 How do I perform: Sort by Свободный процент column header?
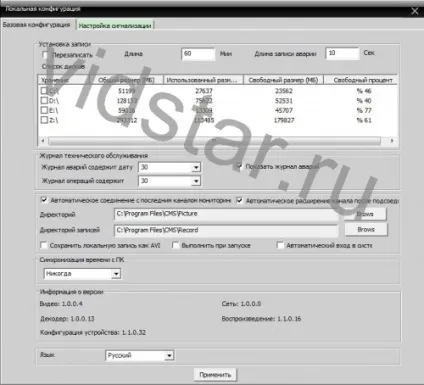(361, 80)
